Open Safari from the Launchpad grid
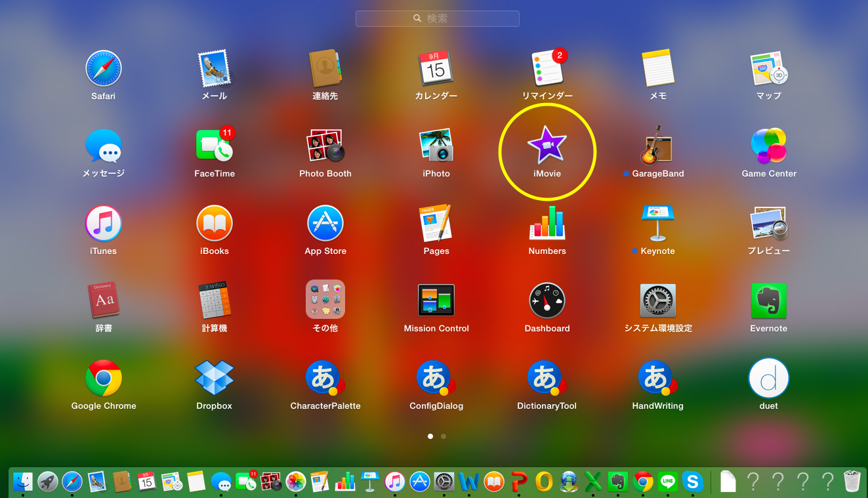The width and height of the screenshot is (868, 498). pyautogui.click(x=104, y=68)
